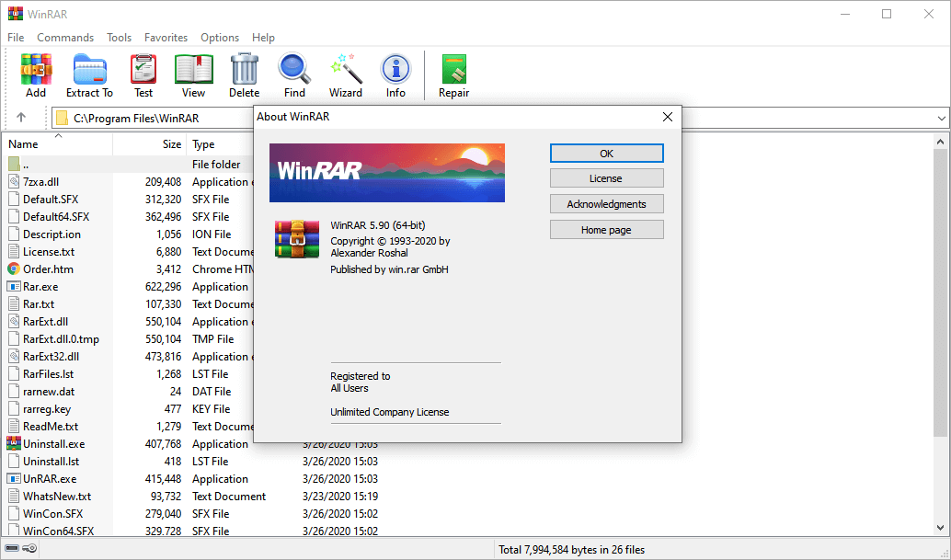The image size is (951, 560).
Task: Select the Chrome icon beside Order.htm
Action: click(x=14, y=269)
